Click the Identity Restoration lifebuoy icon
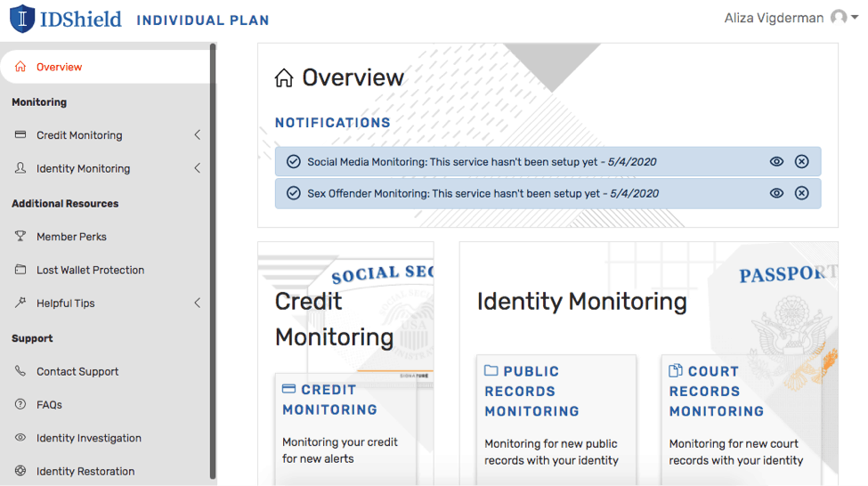868x486 pixels. coord(20,471)
